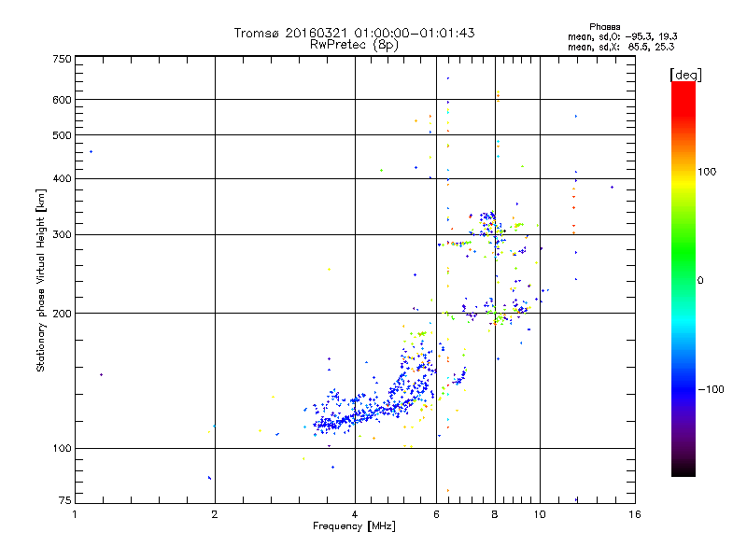Click the y-axis tick label '500'
The image size is (747, 560).
coord(62,135)
